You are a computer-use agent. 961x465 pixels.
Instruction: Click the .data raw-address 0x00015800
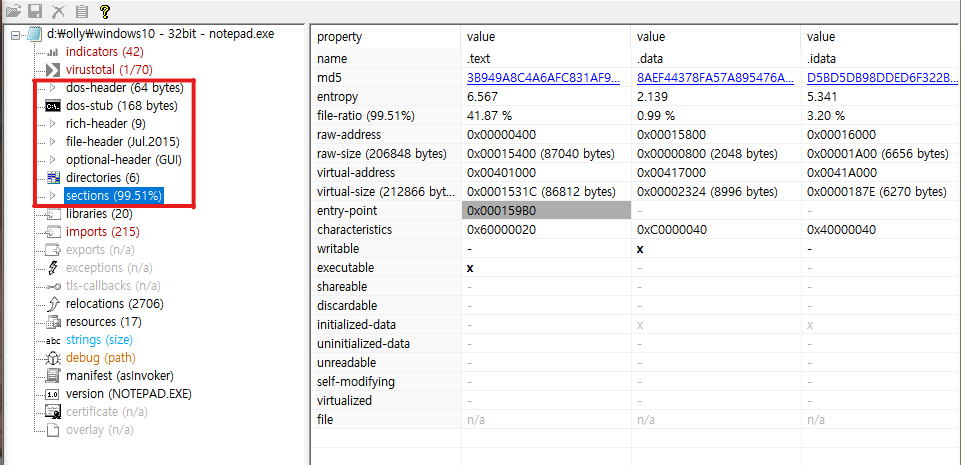pyautogui.click(x=672, y=135)
